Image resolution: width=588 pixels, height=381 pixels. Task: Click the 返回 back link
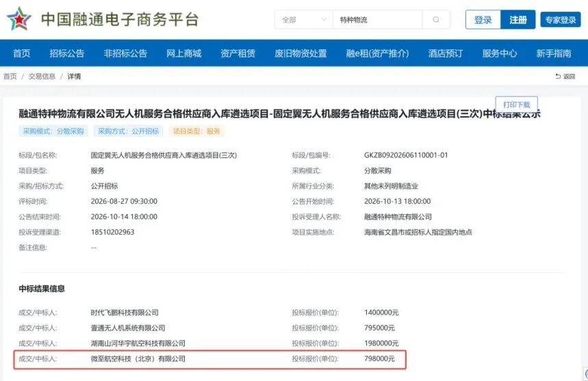[x=565, y=77]
